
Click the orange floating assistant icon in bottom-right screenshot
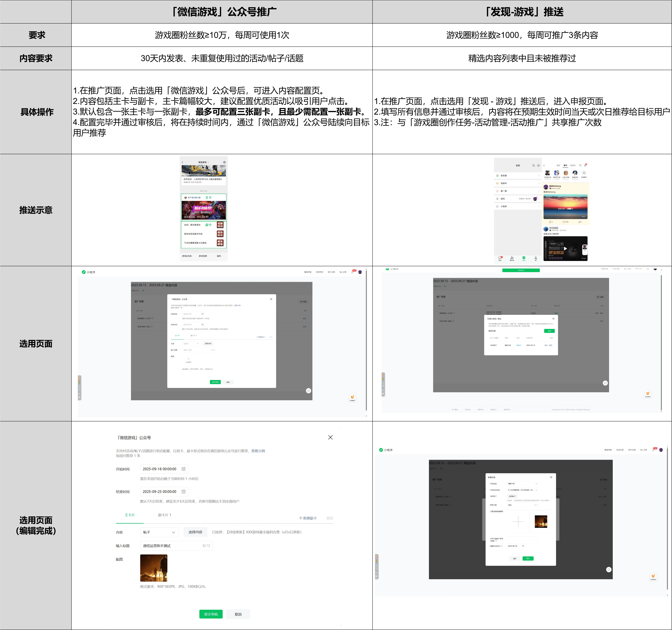[653, 576]
